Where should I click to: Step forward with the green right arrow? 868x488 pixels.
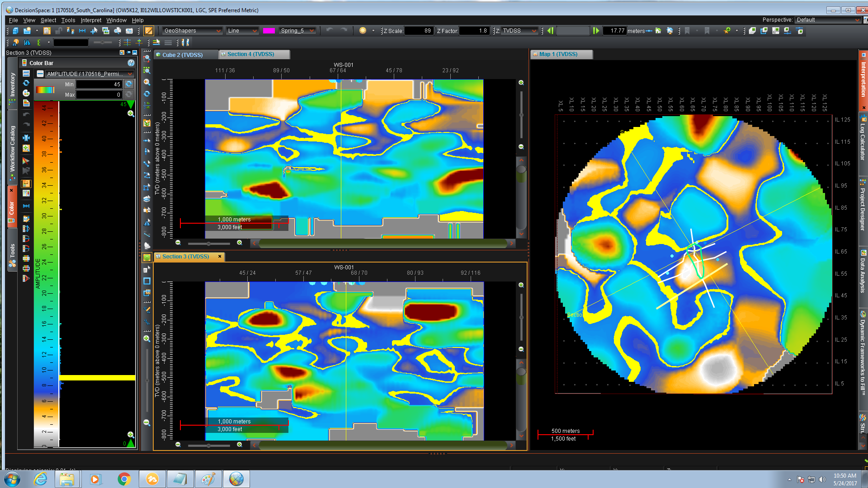point(596,31)
